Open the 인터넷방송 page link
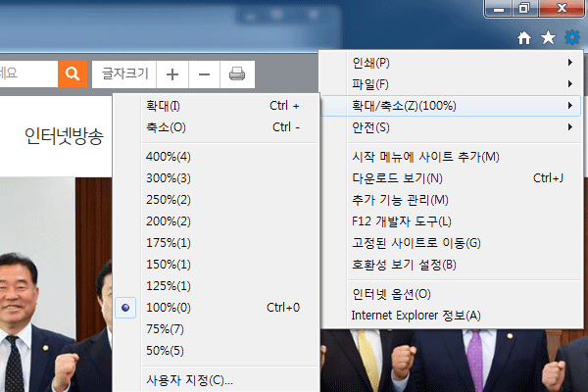Image resolution: width=588 pixels, height=392 pixels. 64,136
